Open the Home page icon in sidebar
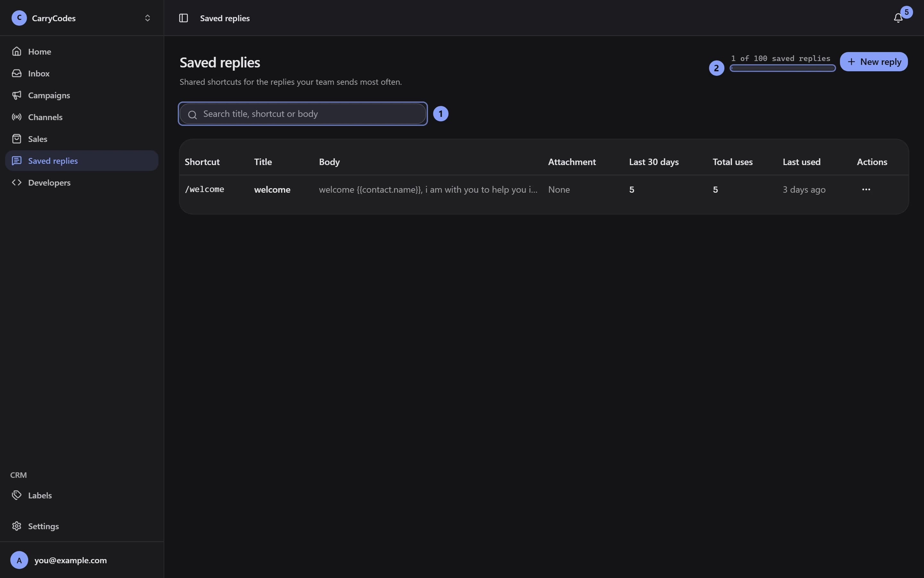Viewport: 924px width, 578px height. tap(16, 51)
